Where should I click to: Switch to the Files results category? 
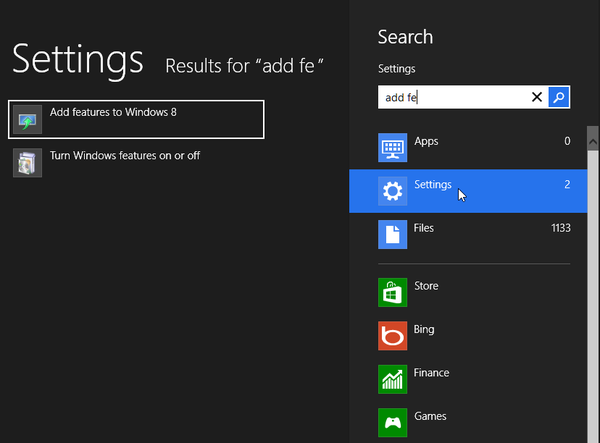click(424, 228)
